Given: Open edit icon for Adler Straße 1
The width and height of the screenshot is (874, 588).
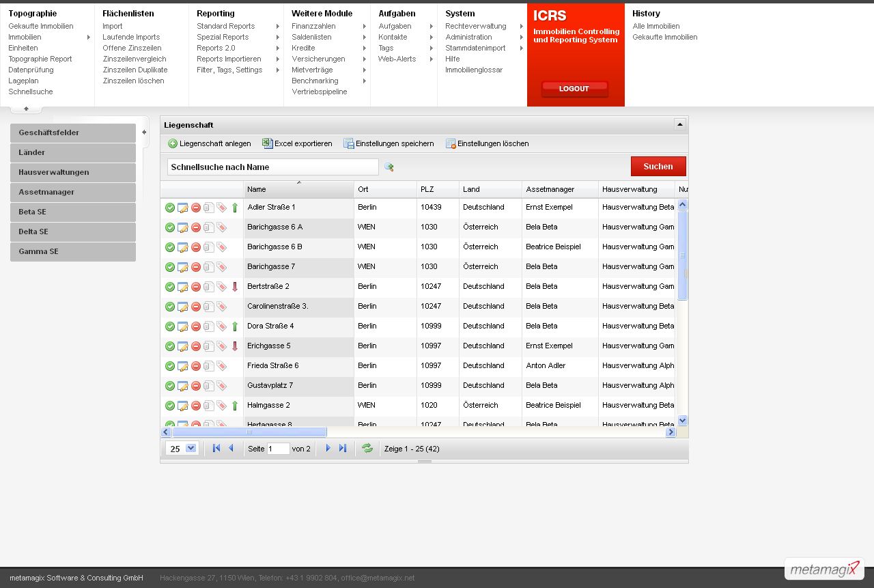Looking at the screenshot, I should tap(182, 208).
